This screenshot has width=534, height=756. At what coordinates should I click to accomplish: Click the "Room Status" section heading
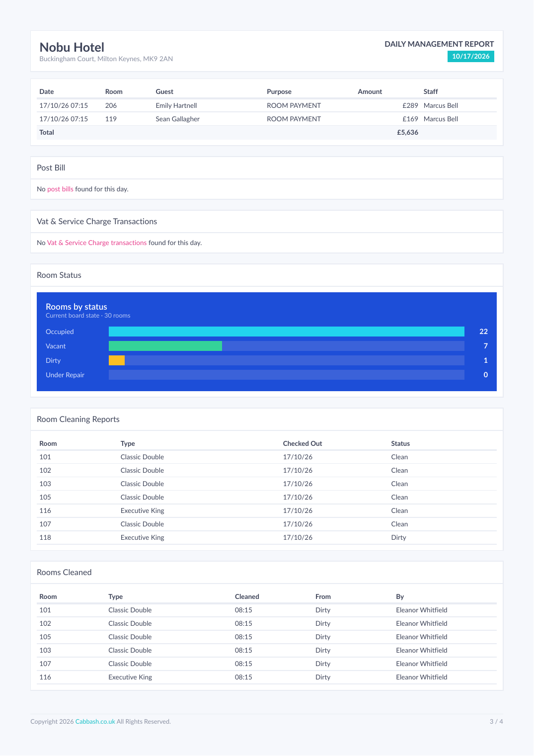[x=59, y=275]
